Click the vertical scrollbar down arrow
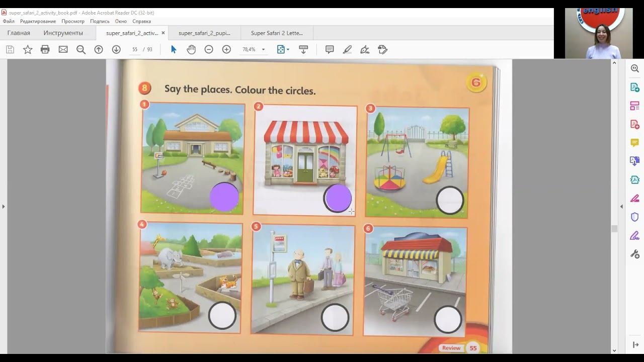 click(x=614, y=350)
